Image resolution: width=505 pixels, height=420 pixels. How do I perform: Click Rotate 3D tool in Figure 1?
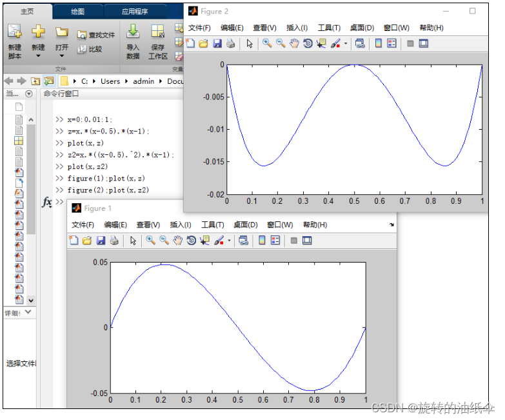click(192, 240)
